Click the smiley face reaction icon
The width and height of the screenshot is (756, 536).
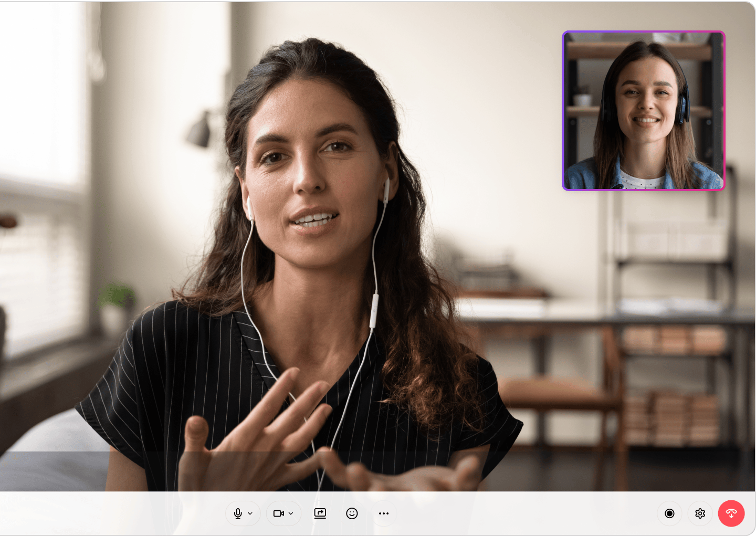(352, 513)
